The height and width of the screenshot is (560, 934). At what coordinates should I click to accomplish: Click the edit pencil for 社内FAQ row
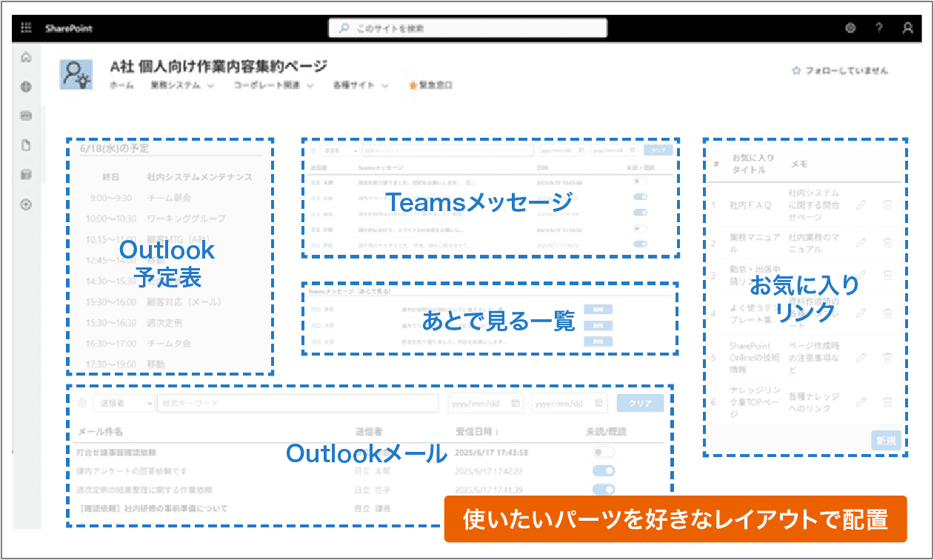860,205
